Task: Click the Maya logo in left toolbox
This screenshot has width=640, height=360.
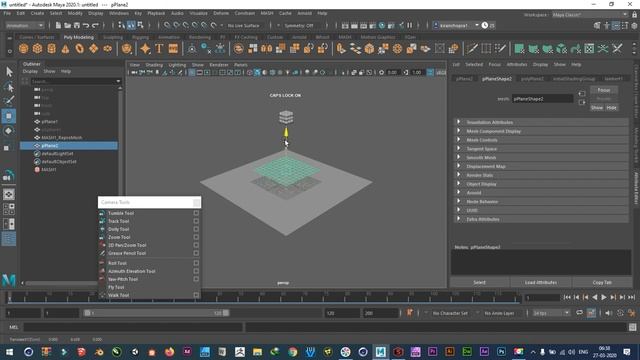Action: 9,280
